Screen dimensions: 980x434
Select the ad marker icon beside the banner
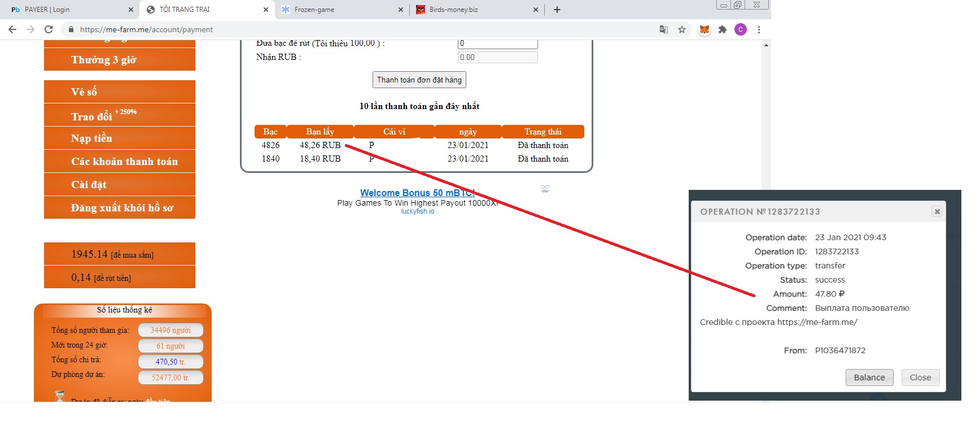545,189
